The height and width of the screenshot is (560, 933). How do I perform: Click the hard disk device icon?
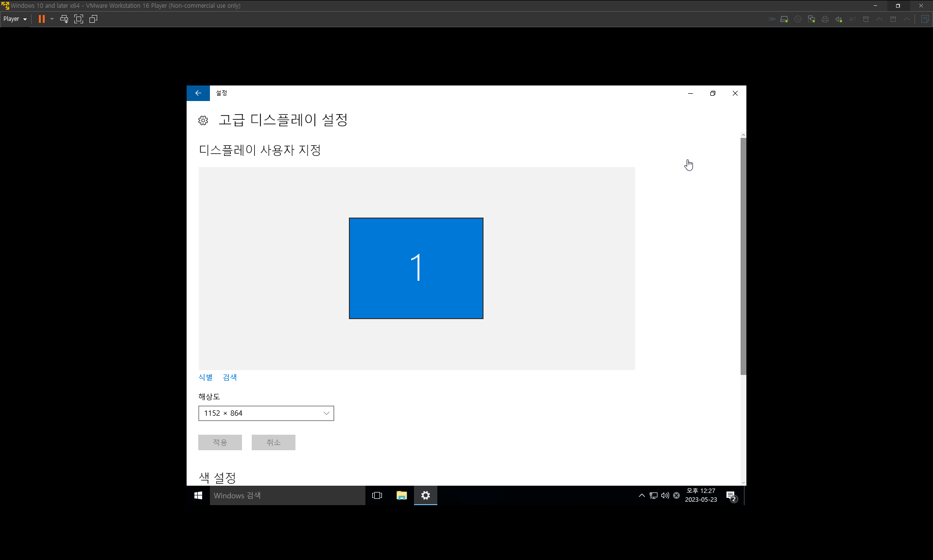tap(784, 19)
